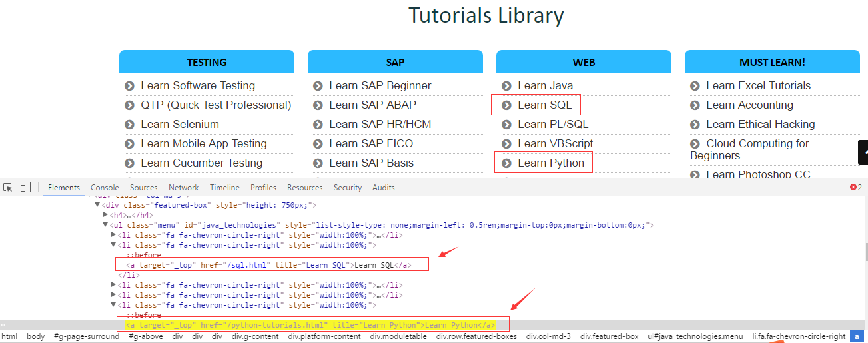The image size is (868, 343).
Task: Click chevron icon beside Learn Ethical Hacking
Action: (x=695, y=125)
